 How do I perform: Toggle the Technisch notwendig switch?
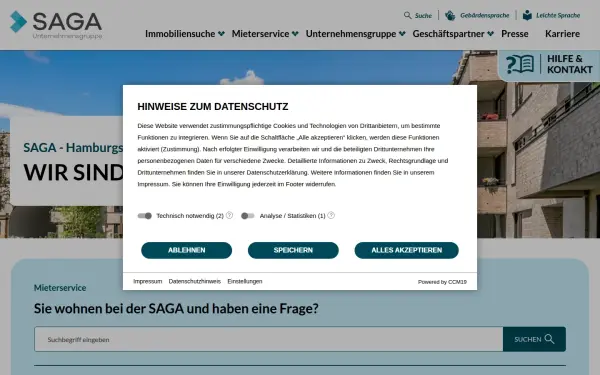pyautogui.click(x=145, y=216)
